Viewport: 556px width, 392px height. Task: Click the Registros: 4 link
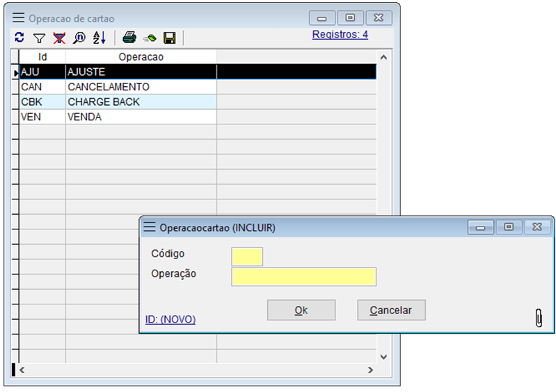coord(340,34)
